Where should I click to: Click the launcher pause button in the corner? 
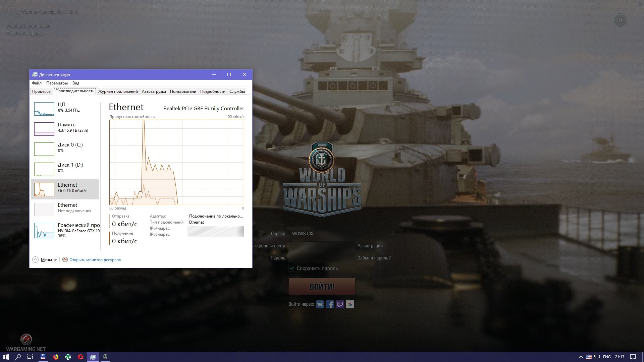[620, 20]
